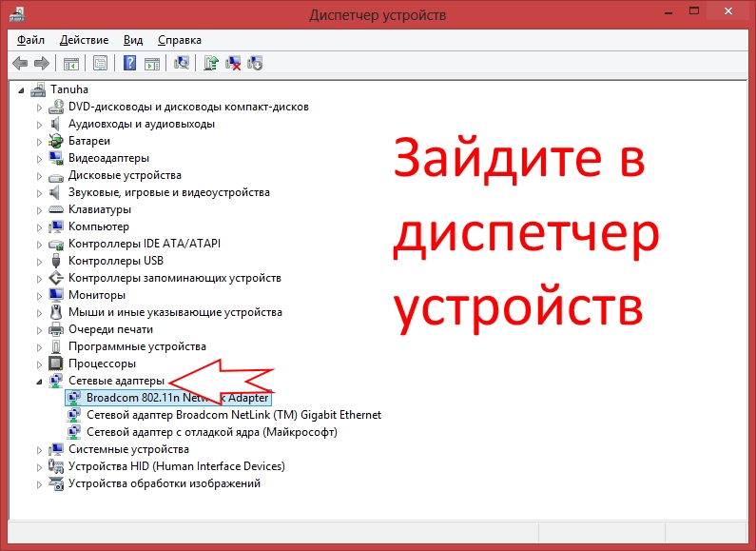Open the Справка menu
756x551 pixels.
[x=180, y=40]
